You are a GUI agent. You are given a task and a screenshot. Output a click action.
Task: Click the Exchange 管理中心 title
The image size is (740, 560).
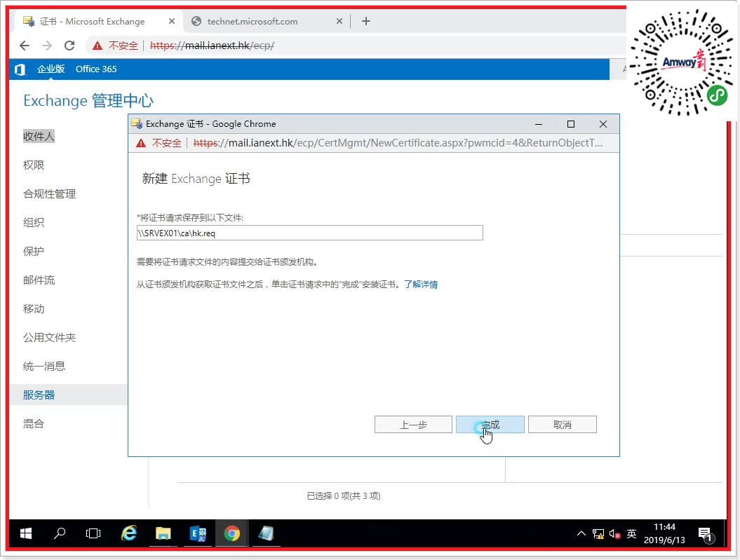tap(88, 101)
